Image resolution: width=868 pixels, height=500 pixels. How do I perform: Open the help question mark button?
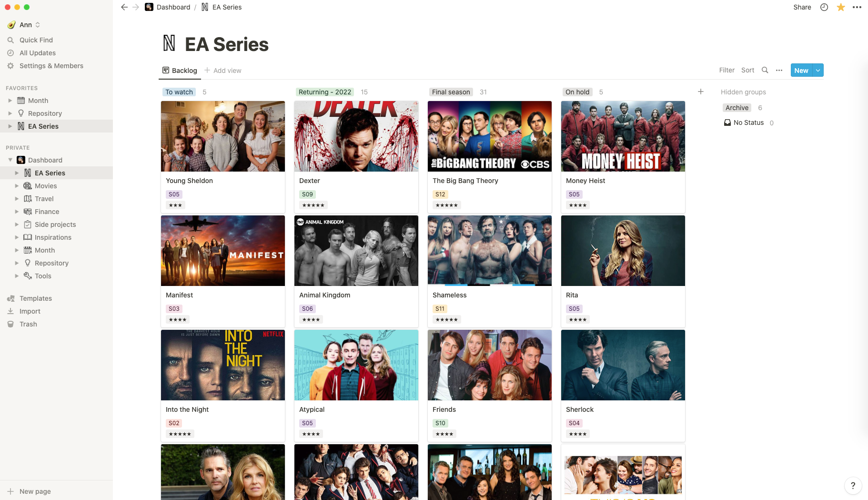pyautogui.click(x=853, y=486)
